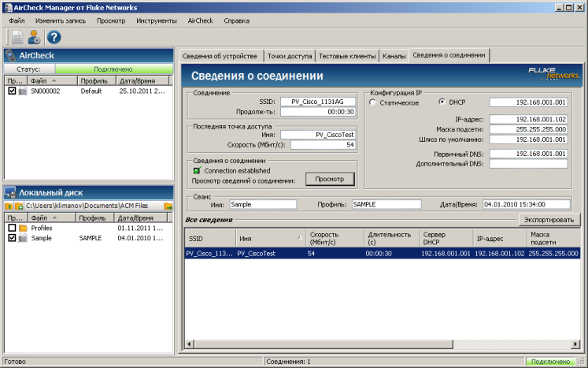Click the right arrow of horizontal scrollbar
Image resolution: width=588 pixels, height=368 pixels.
pos(576,344)
